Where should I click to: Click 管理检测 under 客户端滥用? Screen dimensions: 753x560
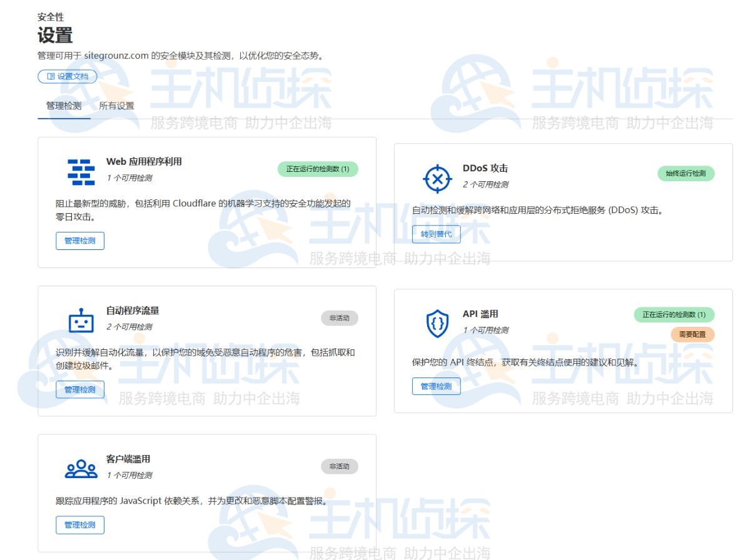pyautogui.click(x=80, y=525)
